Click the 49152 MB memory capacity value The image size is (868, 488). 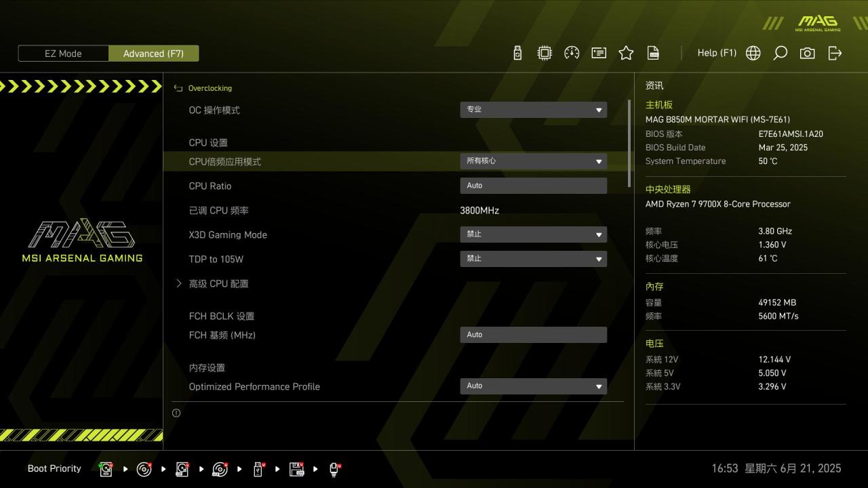tap(777, 303)
